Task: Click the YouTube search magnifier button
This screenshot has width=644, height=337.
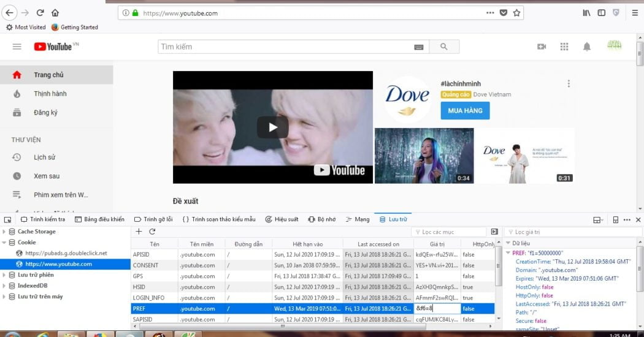Action: pyautogui.click(x=444, y=47)
